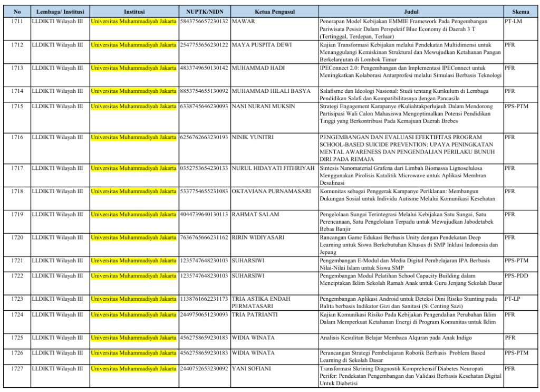This screenshot has width=540, height=392.
Task: Select name 'NANI NURANI MUKSIN'
Action: click(x=264, y=106)
